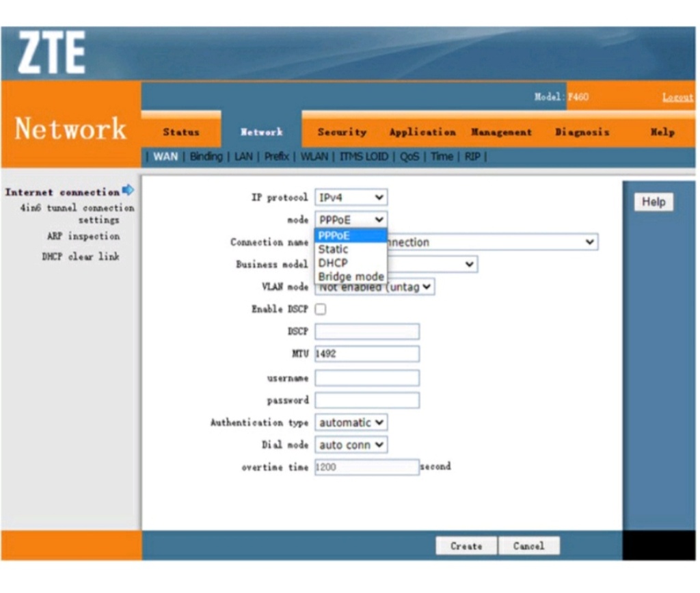Image resolution: width=700 pixels, height=593 pixels.
Task: Open DHCP clear link in the sidebar
Action: point(81,256)
